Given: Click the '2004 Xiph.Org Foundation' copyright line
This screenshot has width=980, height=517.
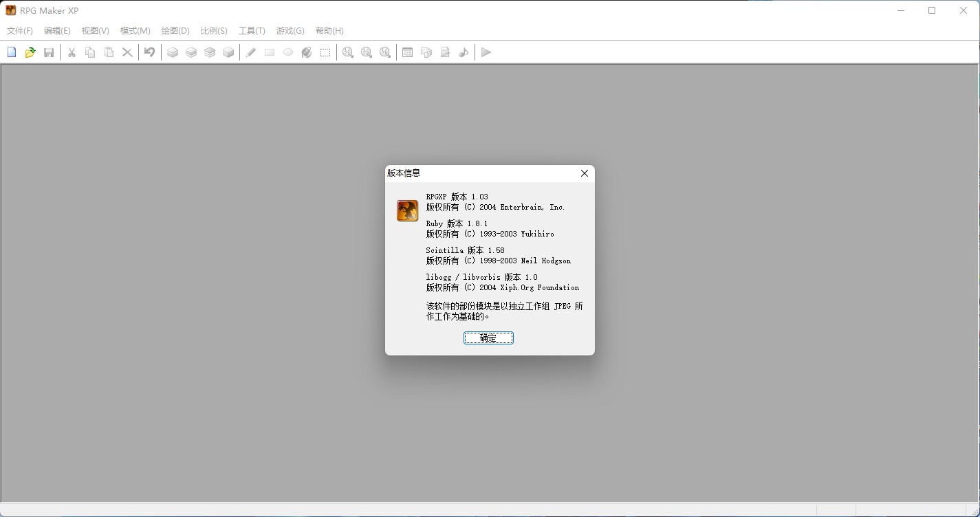Looking at the screenshot, I should coord(502,287).
